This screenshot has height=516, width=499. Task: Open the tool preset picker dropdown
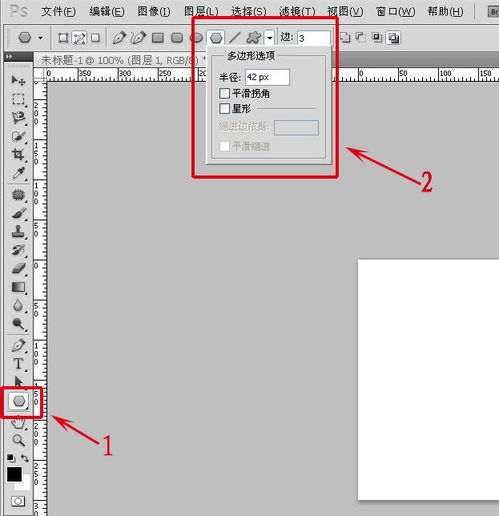pos(30,37)
